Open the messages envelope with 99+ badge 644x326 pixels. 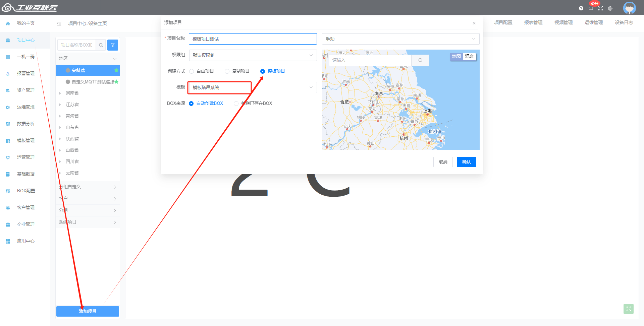click(x=591, y=8)
